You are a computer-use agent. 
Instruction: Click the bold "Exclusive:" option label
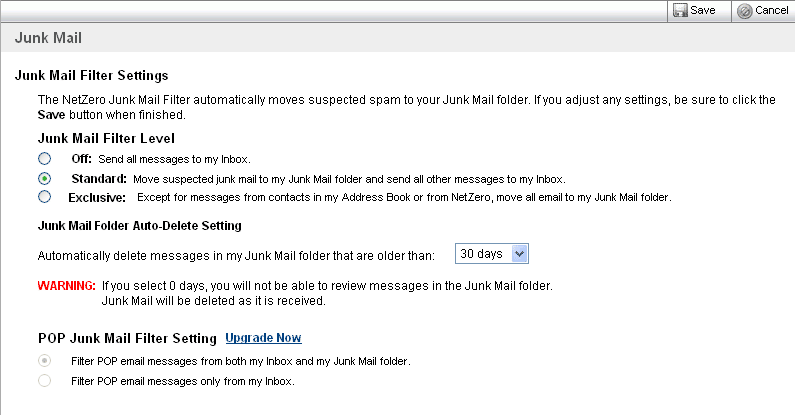click(x=97, y=198)
